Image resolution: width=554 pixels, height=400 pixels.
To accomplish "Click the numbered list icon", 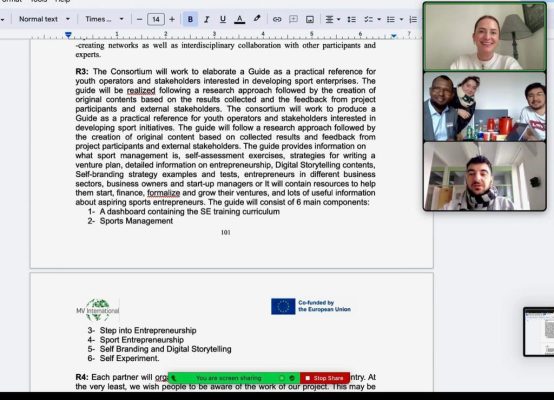I will pyautogui.click(x=413, y=19).
